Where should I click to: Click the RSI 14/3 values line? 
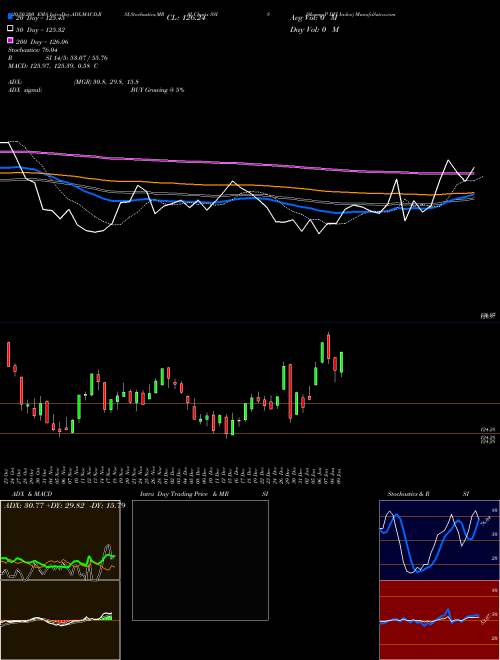click(x=58, y=58)
